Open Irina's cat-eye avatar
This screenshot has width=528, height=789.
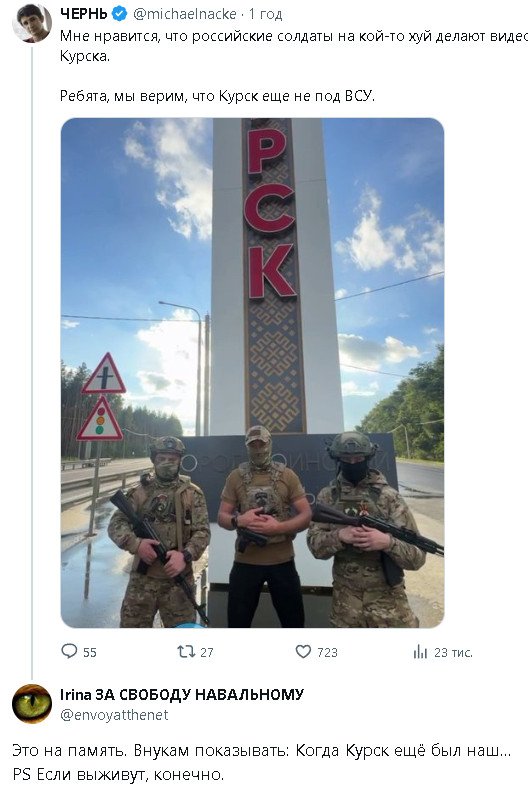32,704
